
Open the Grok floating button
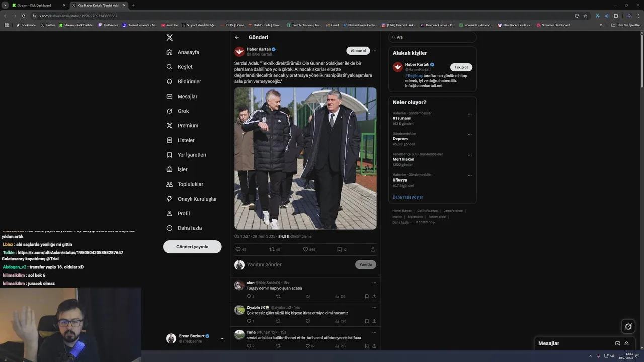pyautogui.click(x=628, y=327)
